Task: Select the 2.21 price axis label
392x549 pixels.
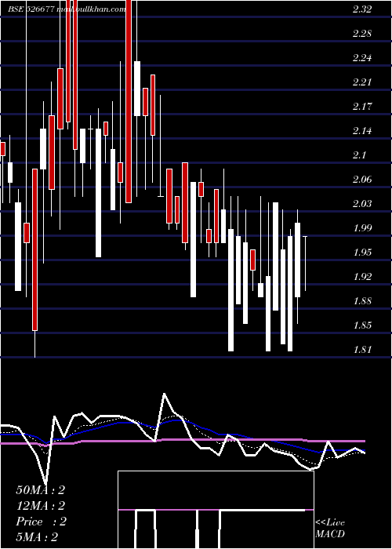Action: (362, 82)
